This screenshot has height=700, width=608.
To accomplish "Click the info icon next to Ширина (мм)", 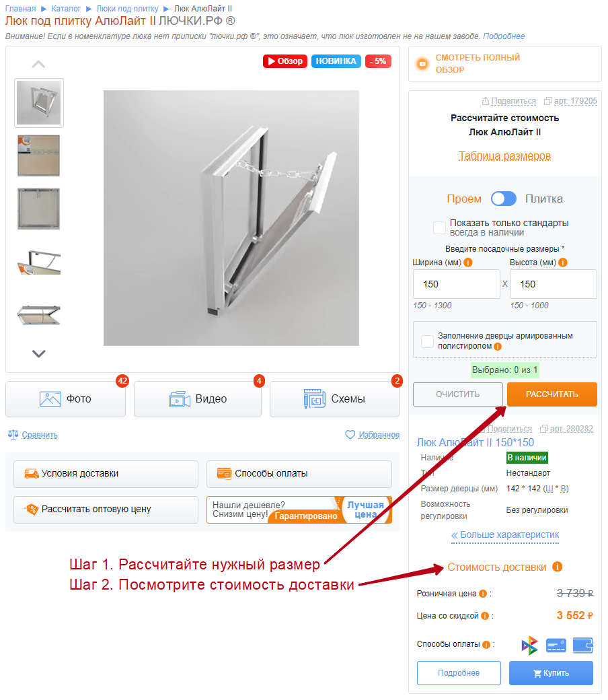I will pyautogui.click(x=468, y=262).
